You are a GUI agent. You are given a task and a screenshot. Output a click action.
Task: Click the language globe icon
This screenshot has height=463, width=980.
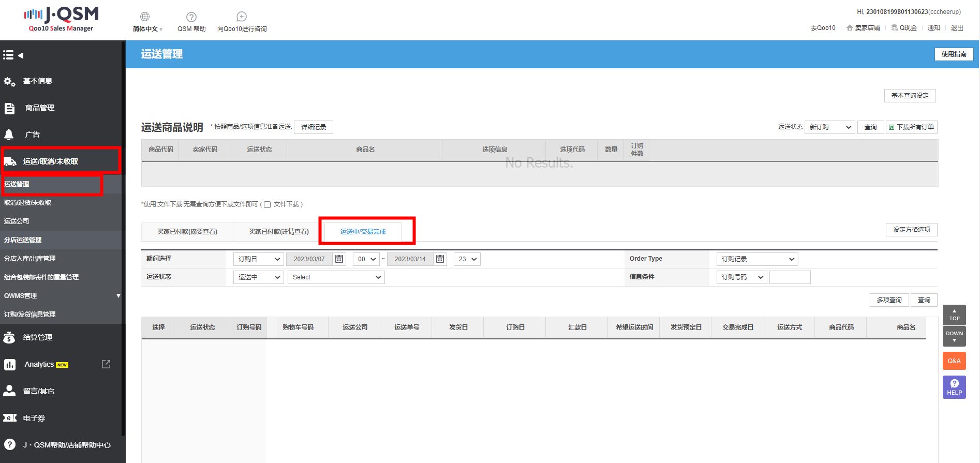click(x=145, y=17)
